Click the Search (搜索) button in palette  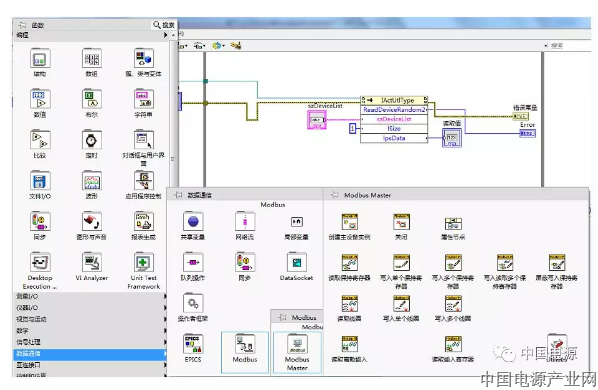point(164,25)
